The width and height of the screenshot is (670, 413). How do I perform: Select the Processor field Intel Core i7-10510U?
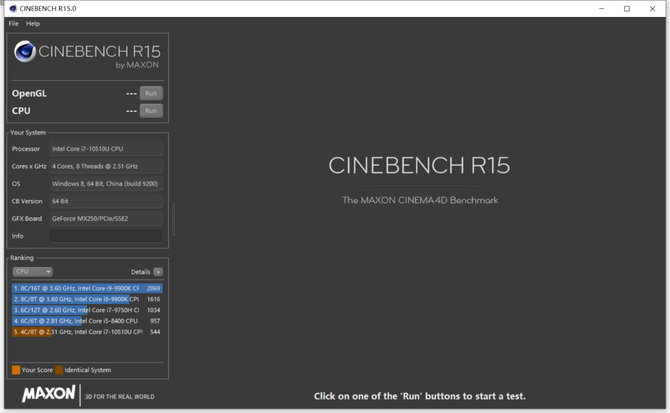106,149
